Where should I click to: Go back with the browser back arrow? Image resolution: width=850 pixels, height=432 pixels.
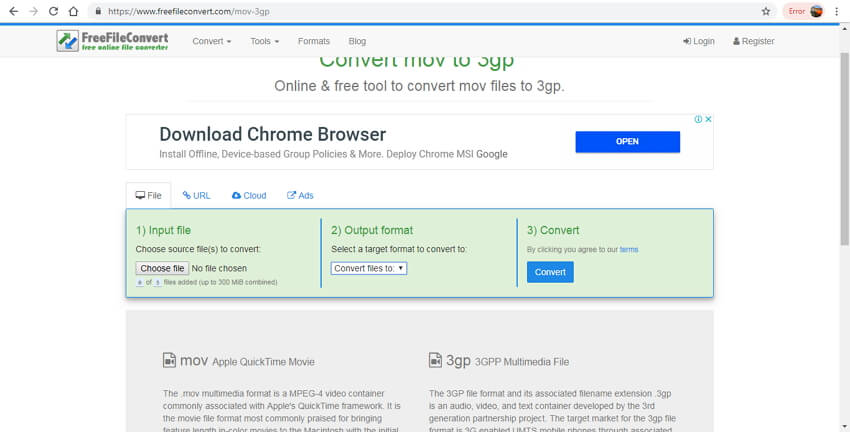tap(14, 11)
